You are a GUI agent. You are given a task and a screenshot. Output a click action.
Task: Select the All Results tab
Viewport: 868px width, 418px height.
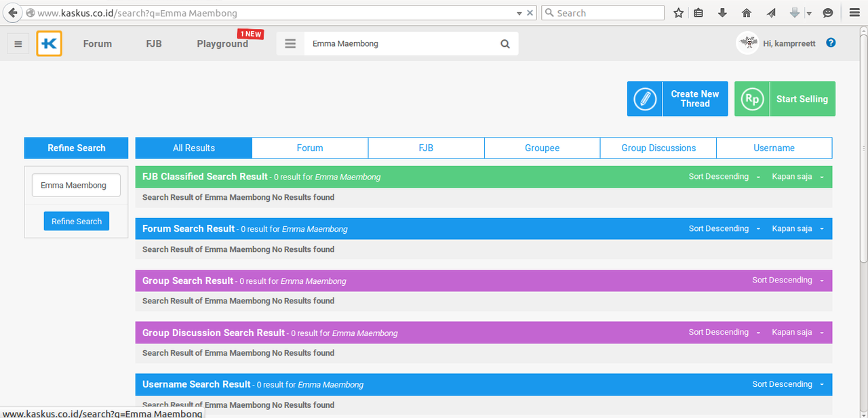194,148
